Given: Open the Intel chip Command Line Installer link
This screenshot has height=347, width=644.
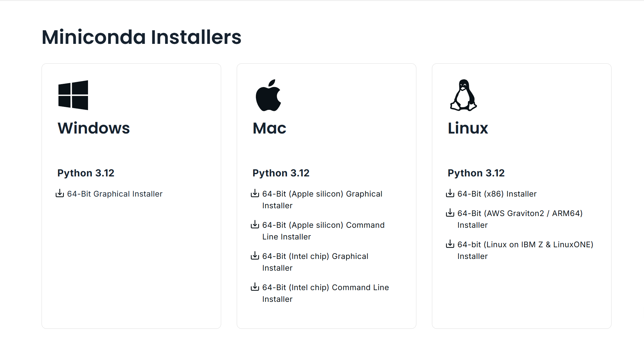Looking at the screenshot, I should pyautogui.click(x=325, y=288).
